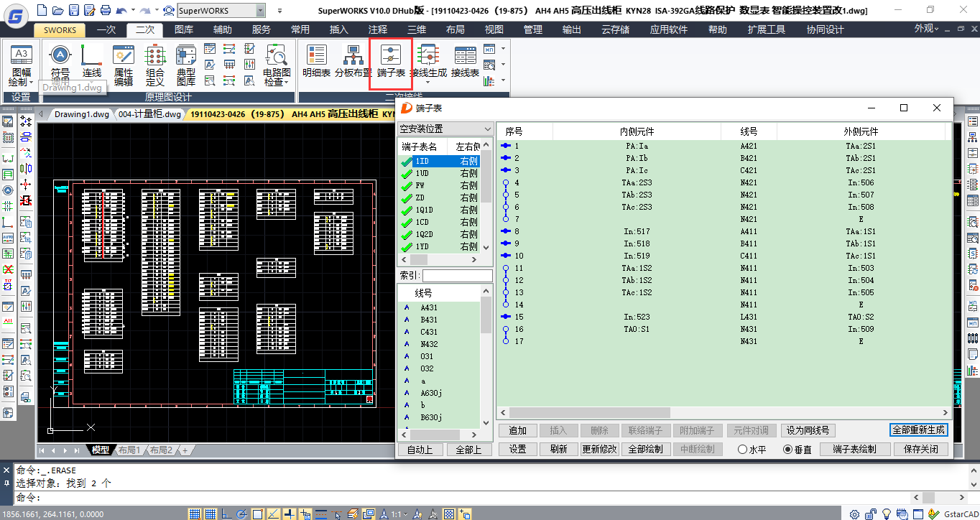Click the 自动上 button

pos(420,450)
